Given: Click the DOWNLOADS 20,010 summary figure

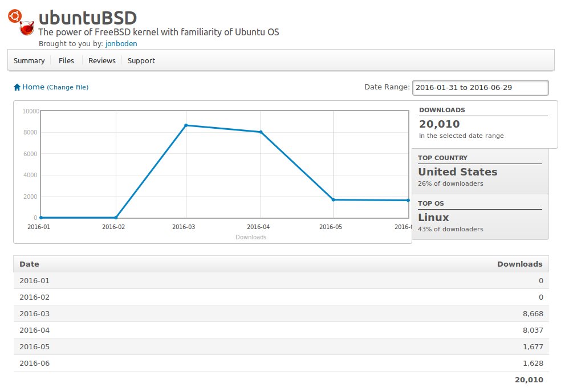Looking at the screenshot, I should (439, 124).
